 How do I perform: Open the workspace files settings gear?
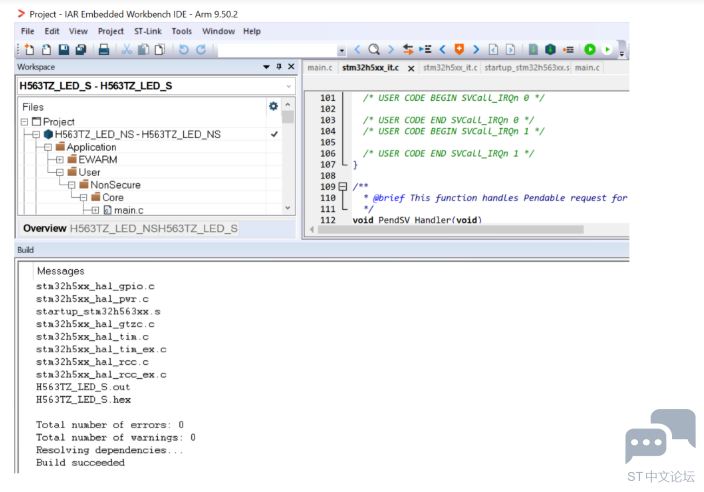tap(273, 106)
